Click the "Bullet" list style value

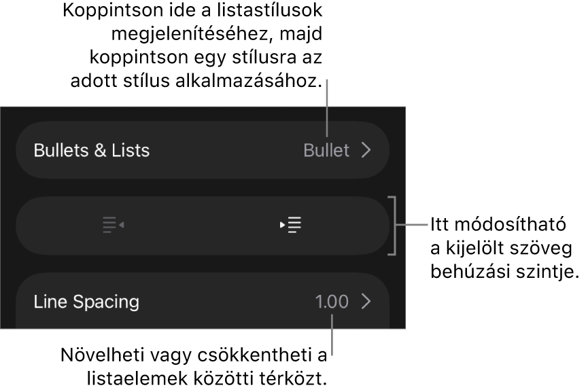coord(326,150)
